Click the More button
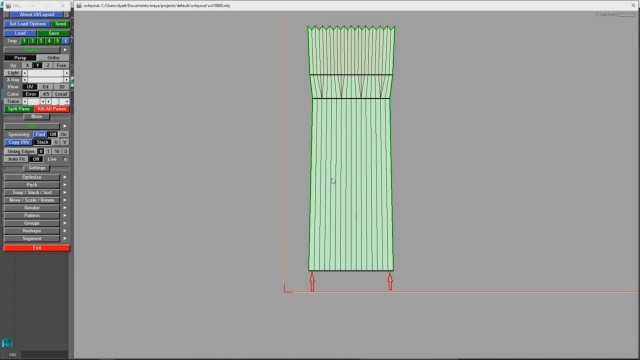 pos(37,116)
